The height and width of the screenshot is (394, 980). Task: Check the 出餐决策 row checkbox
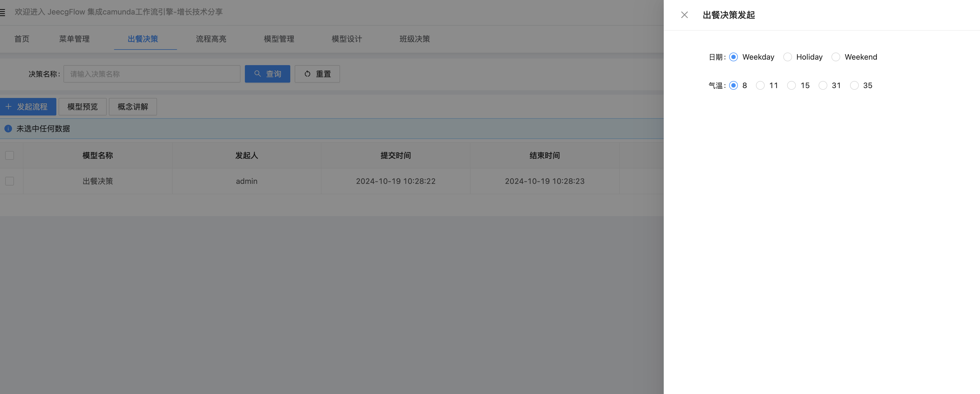click(x=10, y=181)
